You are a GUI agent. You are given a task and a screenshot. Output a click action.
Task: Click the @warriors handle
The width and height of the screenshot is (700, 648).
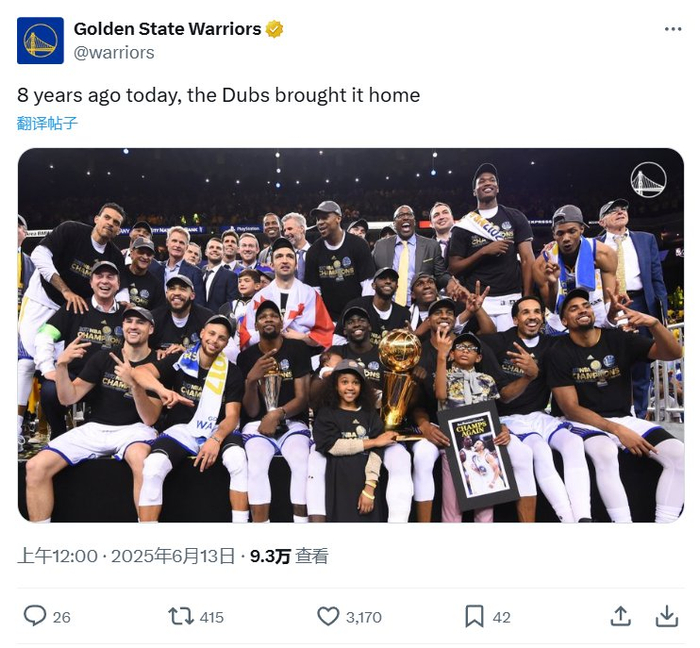[114, 52]
